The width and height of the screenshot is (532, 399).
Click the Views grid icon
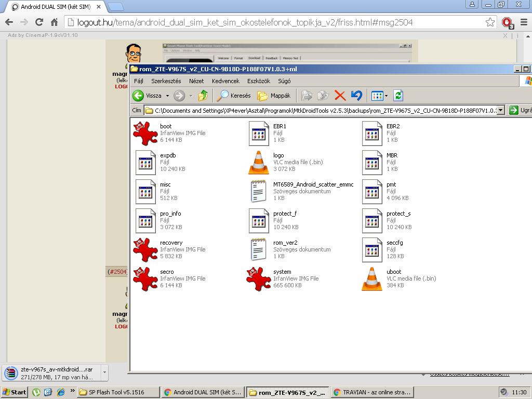(x=377, y=96)
